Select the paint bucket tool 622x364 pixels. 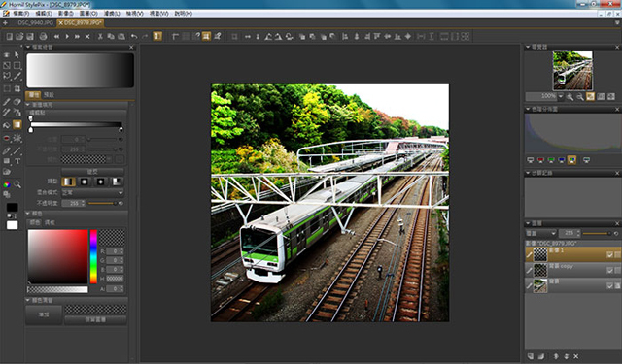click(x=7, y=125)
